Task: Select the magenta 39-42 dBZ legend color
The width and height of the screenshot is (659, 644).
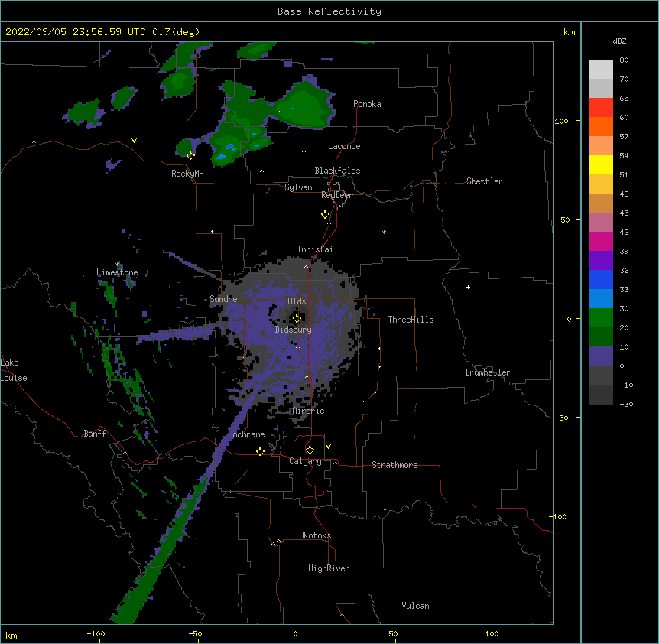Action: pyautogui.click(x=601, y=241)
